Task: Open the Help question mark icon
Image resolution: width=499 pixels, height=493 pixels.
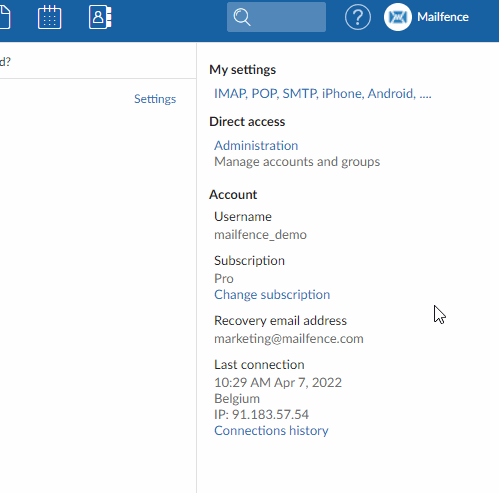Action: pos(358,17)
